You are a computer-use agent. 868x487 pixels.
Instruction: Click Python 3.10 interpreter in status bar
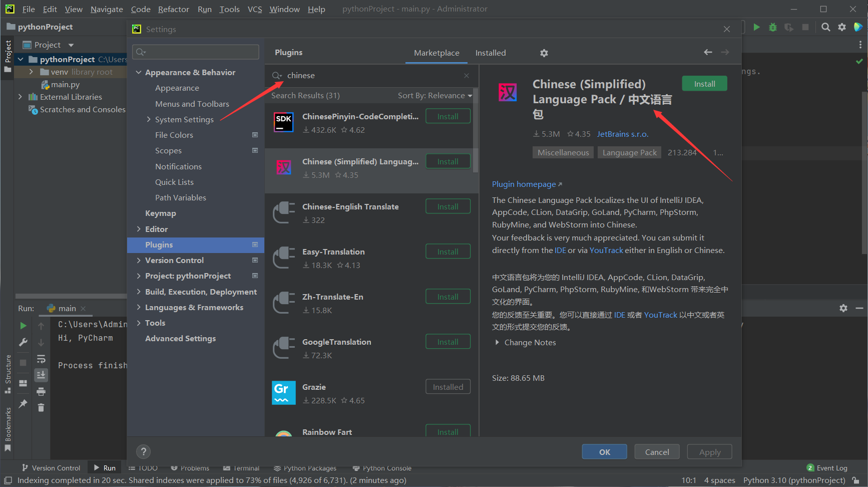794,480
